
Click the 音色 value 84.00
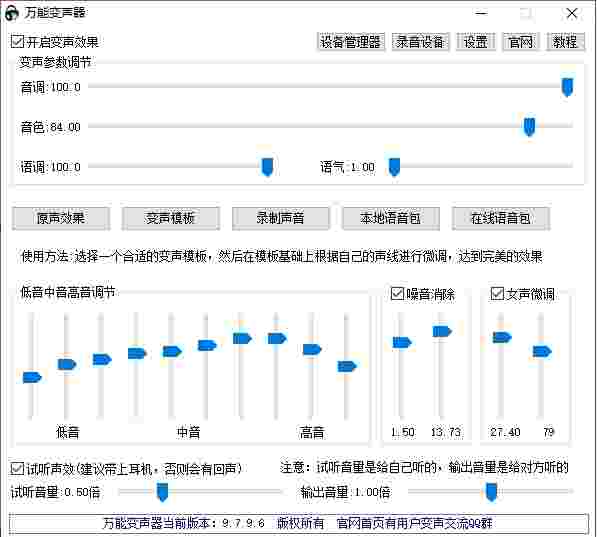[65, 127]
